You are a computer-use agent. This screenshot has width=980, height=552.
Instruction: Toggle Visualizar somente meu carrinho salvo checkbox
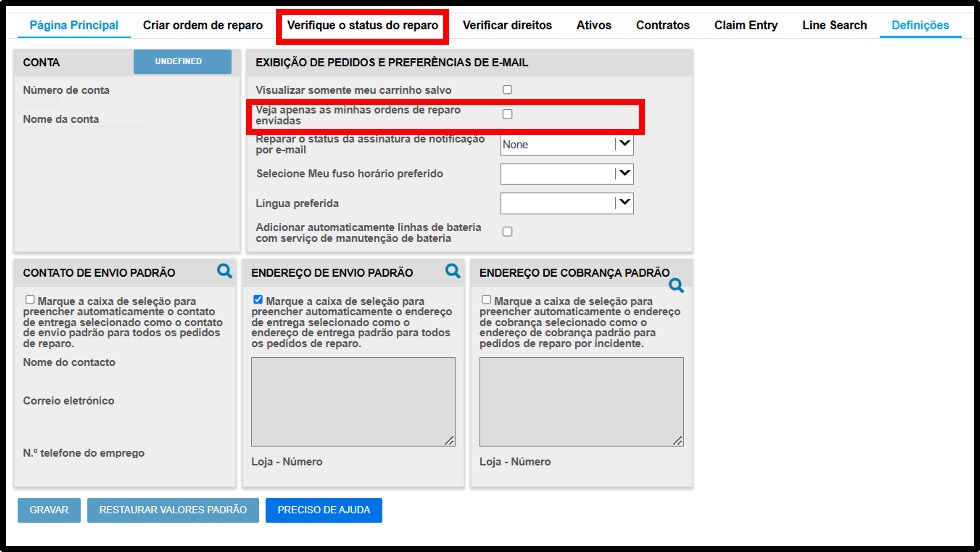click(507, 90)
